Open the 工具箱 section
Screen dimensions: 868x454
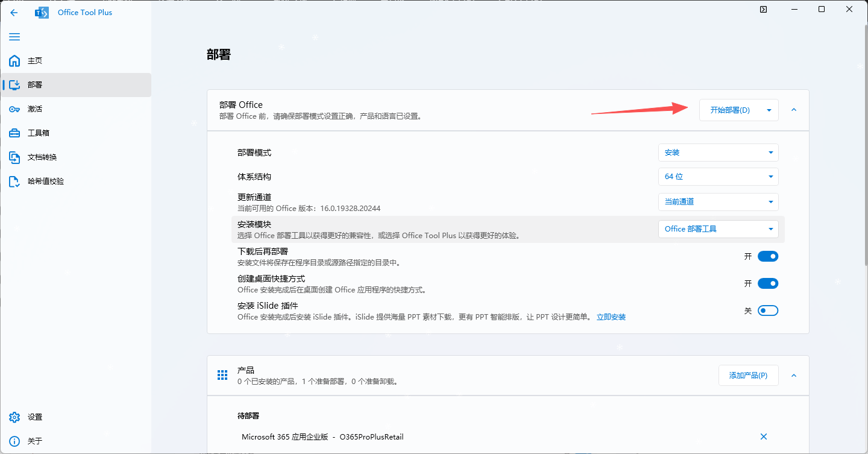click(x=35, y=133)
